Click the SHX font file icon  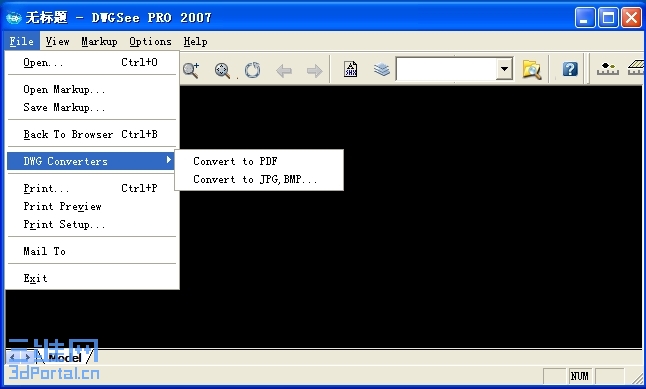pos(351,69)
